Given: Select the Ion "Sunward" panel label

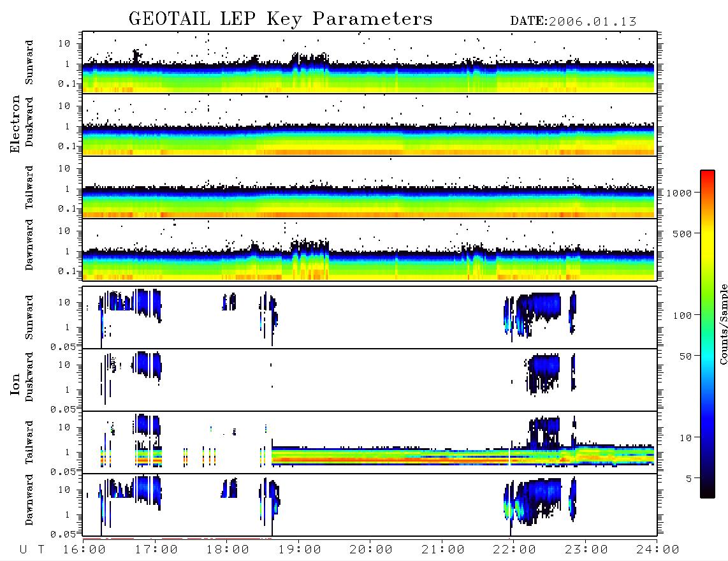Looking at the screenshot, I should coord(29,317).
